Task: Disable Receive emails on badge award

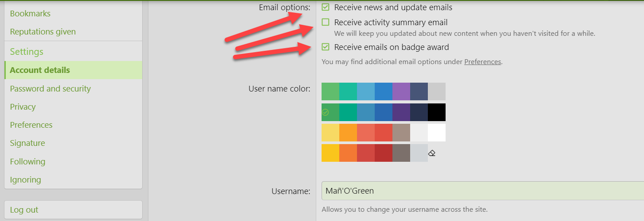Action: [326, 47]
